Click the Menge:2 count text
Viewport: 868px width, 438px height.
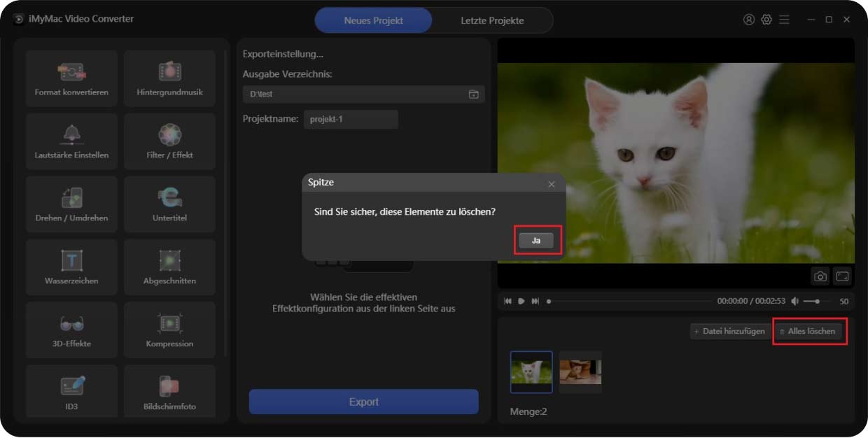point(528,411)
